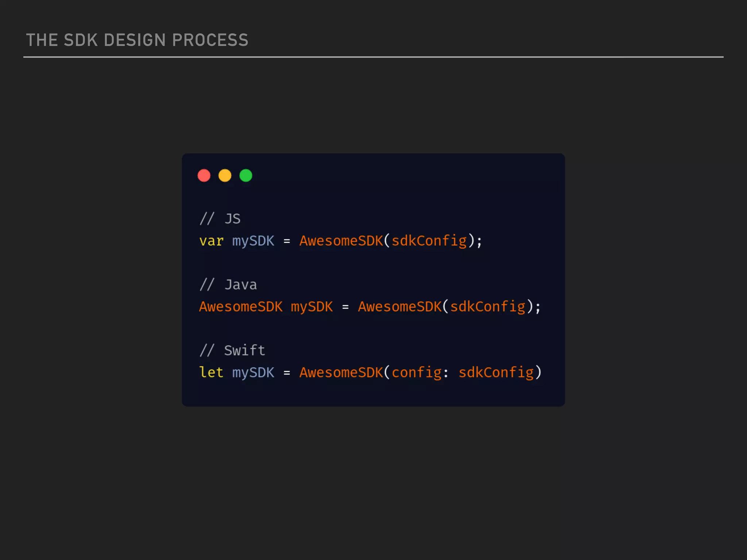Click 'mySDK' variable in the Swift line
The width and height of the screenshot is (747, 560).
253,373
